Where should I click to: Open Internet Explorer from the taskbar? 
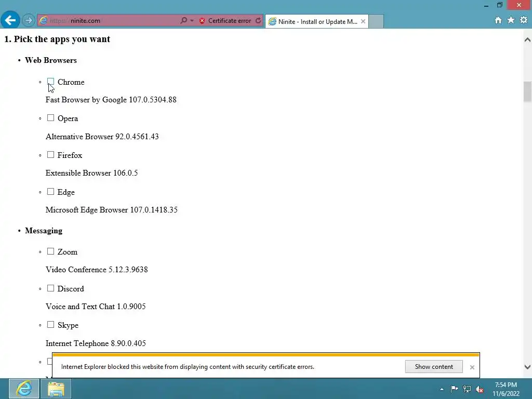[x=24, y=389]
